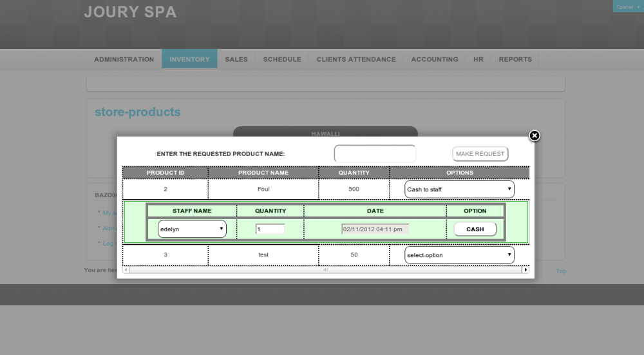The width and height of the screenshot is (644, 355).
Task: Click the Cpanel toggle in corner
Action: [x=628, y=6]
